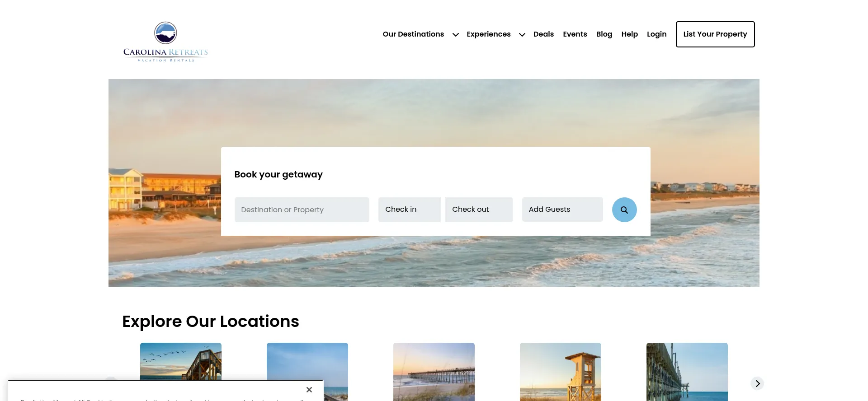Click the List Your Property button
This screenshot has height=401, width=868.
click(715, 34)
